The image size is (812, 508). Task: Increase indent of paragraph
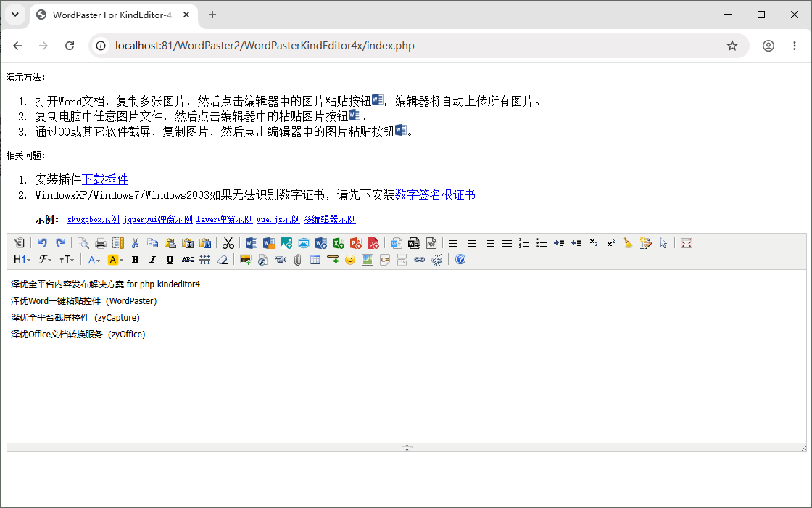coord(559,243)
